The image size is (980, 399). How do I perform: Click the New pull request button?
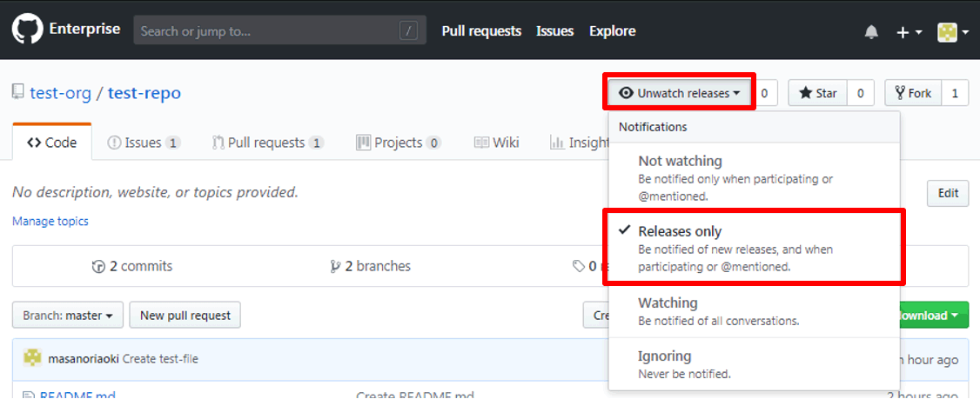click(185, 316)
